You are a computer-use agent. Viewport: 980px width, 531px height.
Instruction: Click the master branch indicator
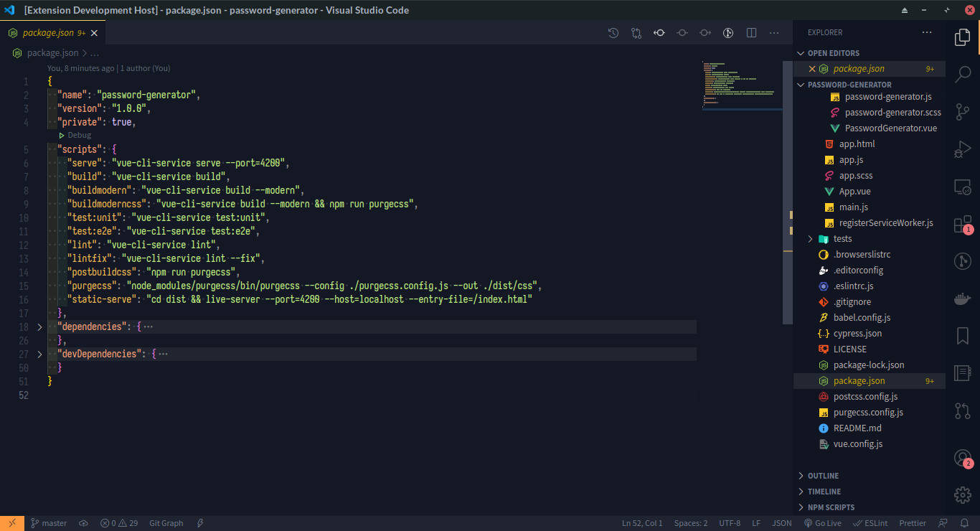click(49, 523)
